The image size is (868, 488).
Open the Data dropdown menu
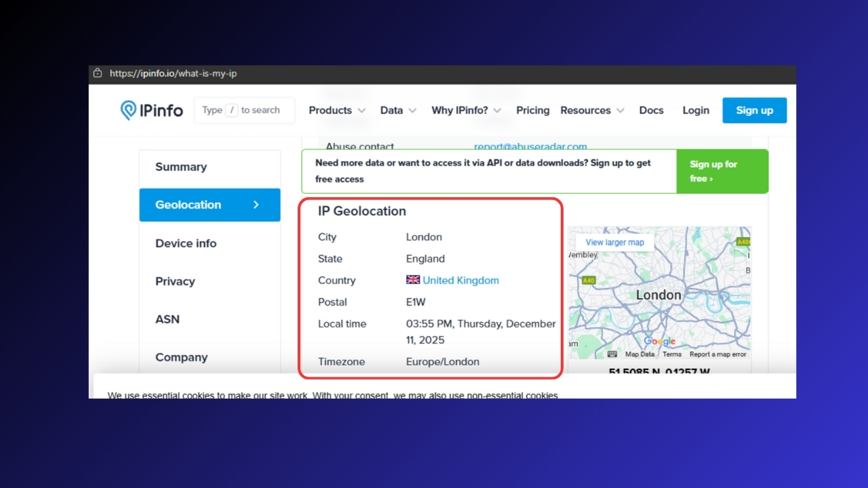tap(398, 110)
